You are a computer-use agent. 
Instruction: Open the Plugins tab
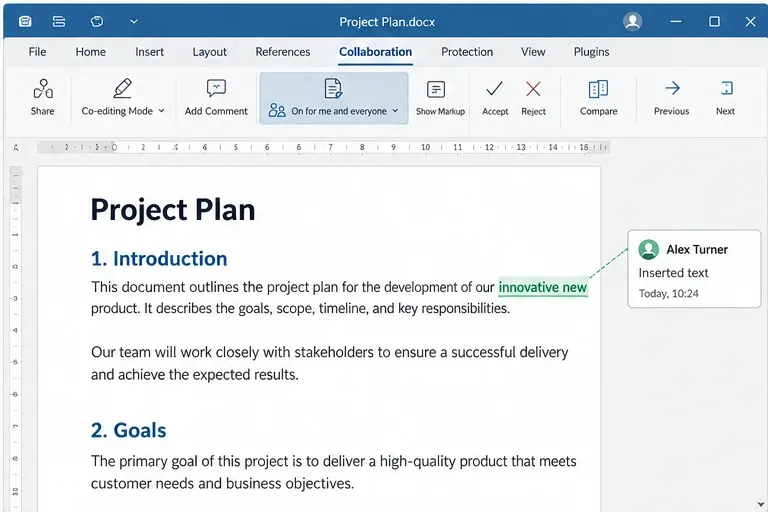[x=592, y=52]
